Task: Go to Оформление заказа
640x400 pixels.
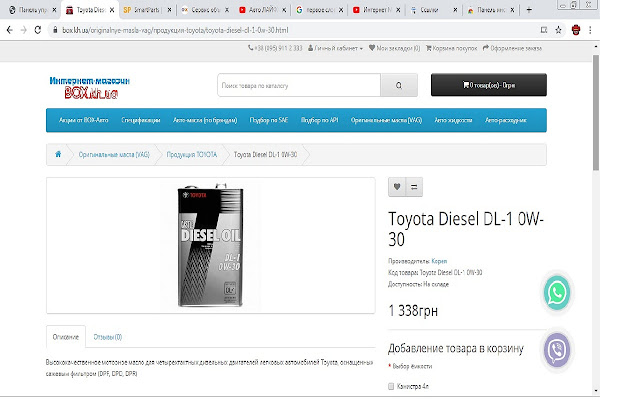Action: [512, 48]
